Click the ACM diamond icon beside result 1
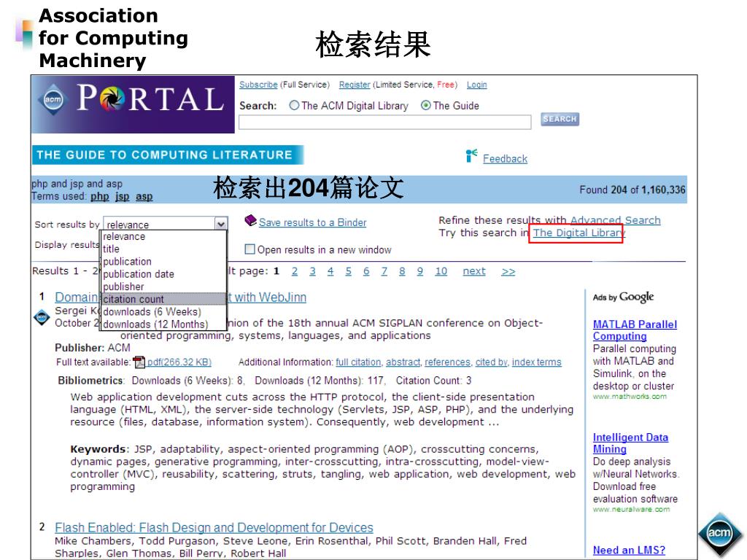Screen dimensions: 747x560 42,318
